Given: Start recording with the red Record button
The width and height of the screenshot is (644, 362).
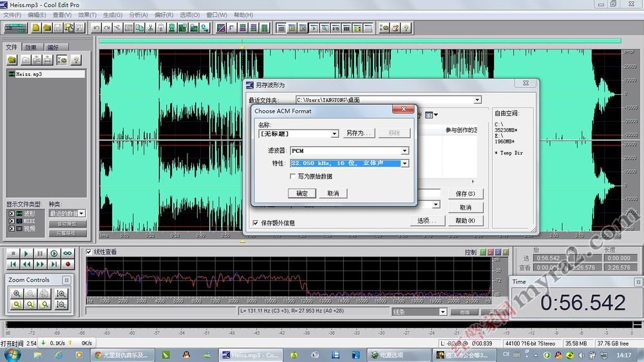Looking at the screenshot, I should point(68,264).
